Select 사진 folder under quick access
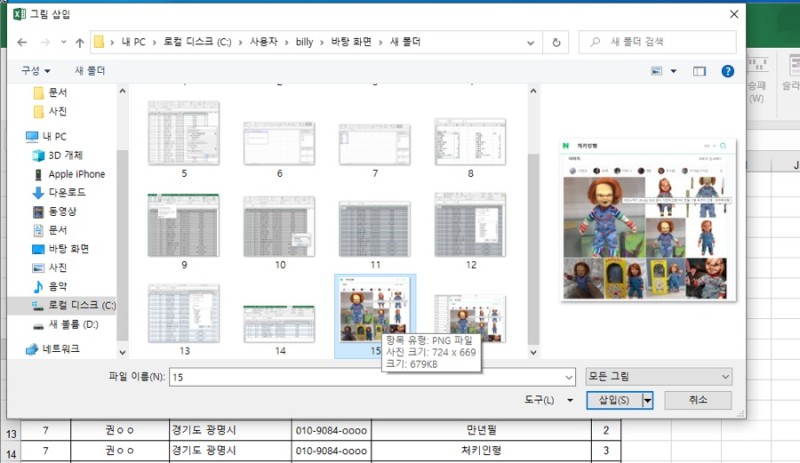This screenshot has height=463, width=800. pyautogui.click(x=50, y=111)
